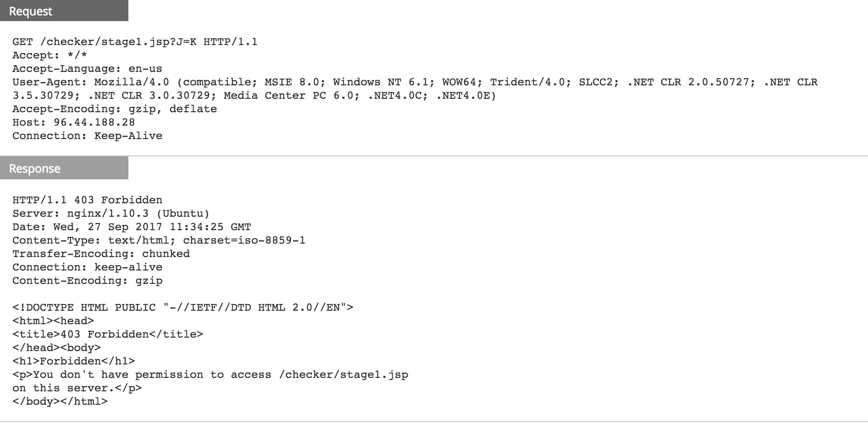Click the Request section header

point(31,12)
